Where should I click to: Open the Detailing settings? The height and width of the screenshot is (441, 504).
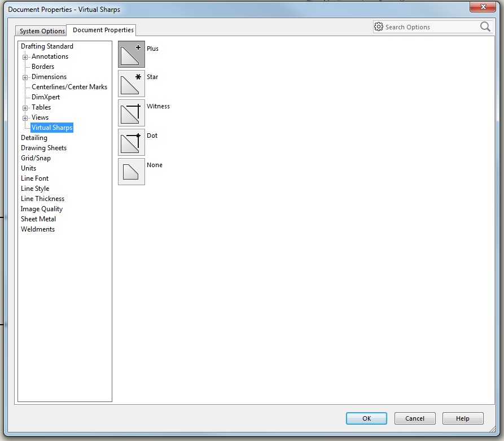click(34, 138)
